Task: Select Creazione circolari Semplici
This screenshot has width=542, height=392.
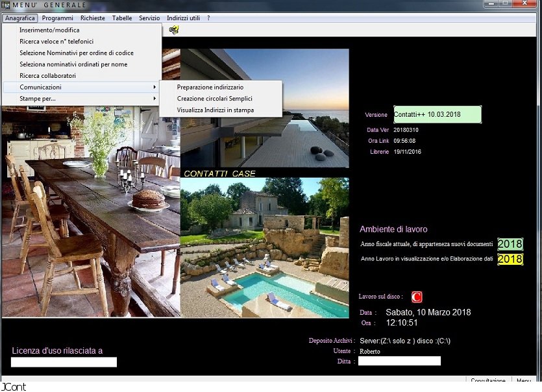Action: (x=215, y=99)
